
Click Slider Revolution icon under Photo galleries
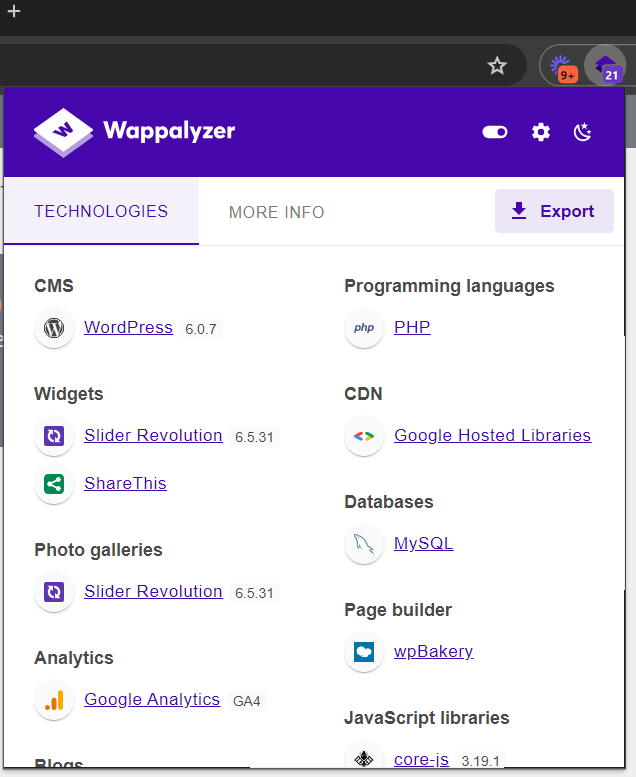[x=54, y=592]
